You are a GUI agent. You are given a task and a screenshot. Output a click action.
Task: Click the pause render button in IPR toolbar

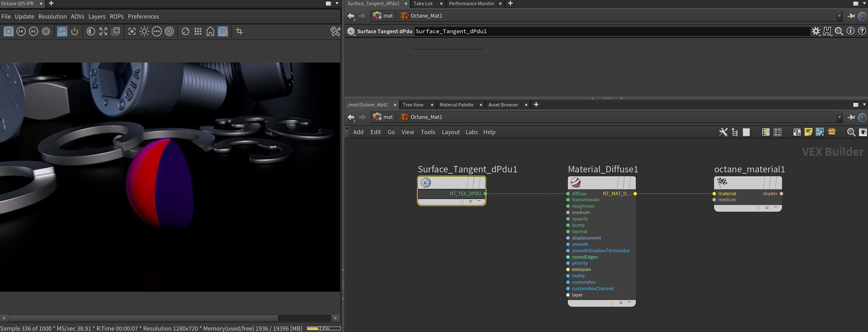46,31
